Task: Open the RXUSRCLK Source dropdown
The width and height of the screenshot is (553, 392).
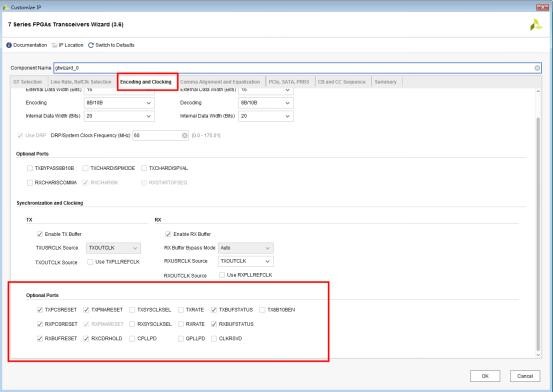Action: pos(245,261)
